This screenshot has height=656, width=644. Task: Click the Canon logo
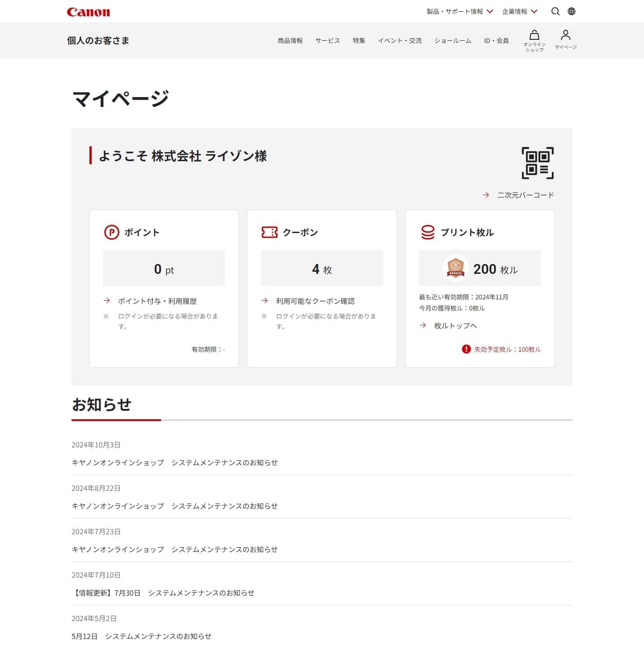[88, 12]
